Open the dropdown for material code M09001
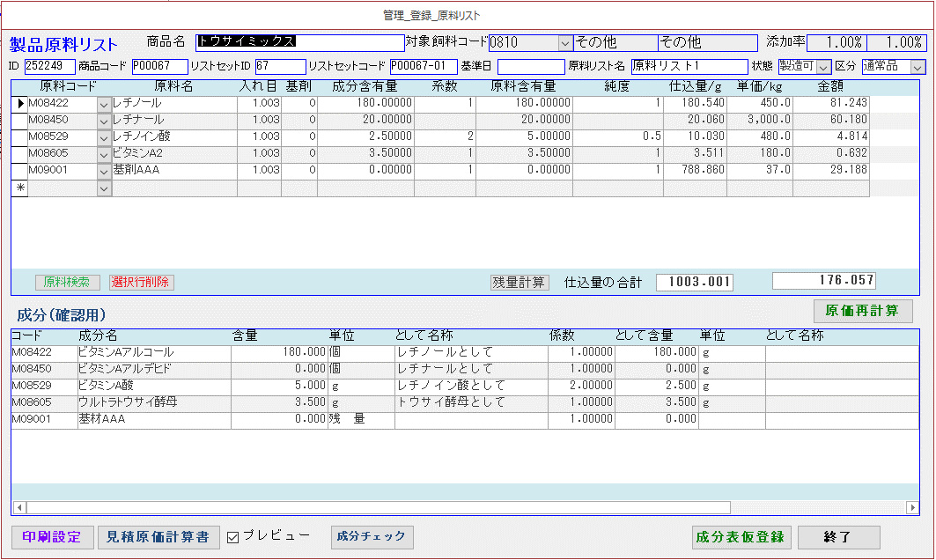 104,171
